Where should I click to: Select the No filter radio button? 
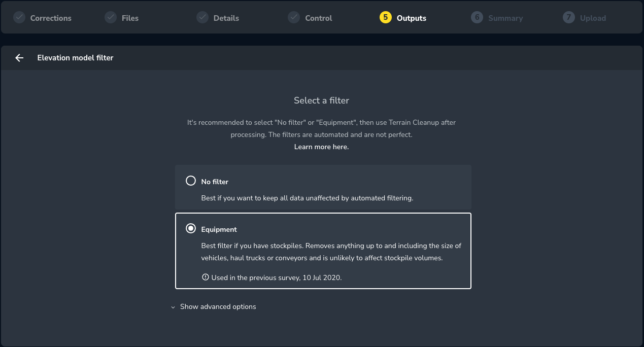point(191,181)
